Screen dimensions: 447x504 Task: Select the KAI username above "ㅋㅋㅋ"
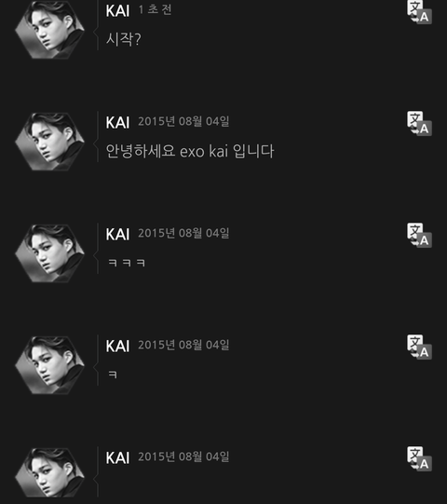(x=117, y=235)
